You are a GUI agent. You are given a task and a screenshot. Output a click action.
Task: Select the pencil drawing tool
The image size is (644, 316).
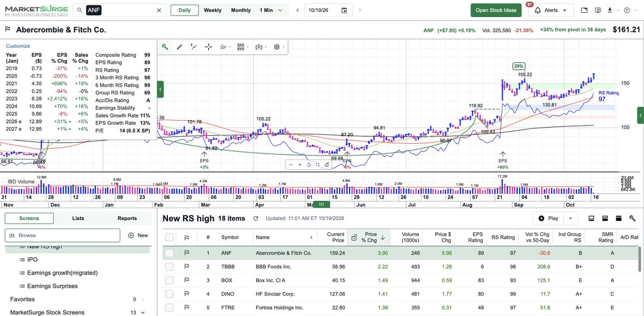tap(179, 47)
